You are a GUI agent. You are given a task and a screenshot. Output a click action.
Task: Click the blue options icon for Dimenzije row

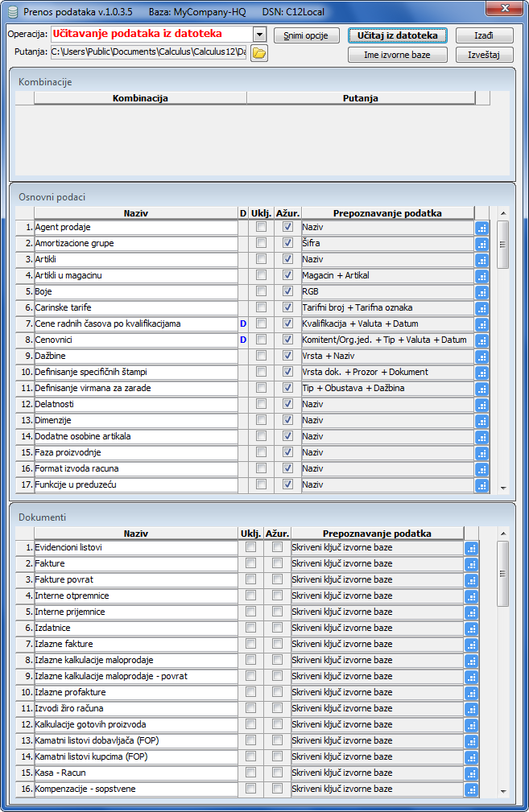pos(481,421)
